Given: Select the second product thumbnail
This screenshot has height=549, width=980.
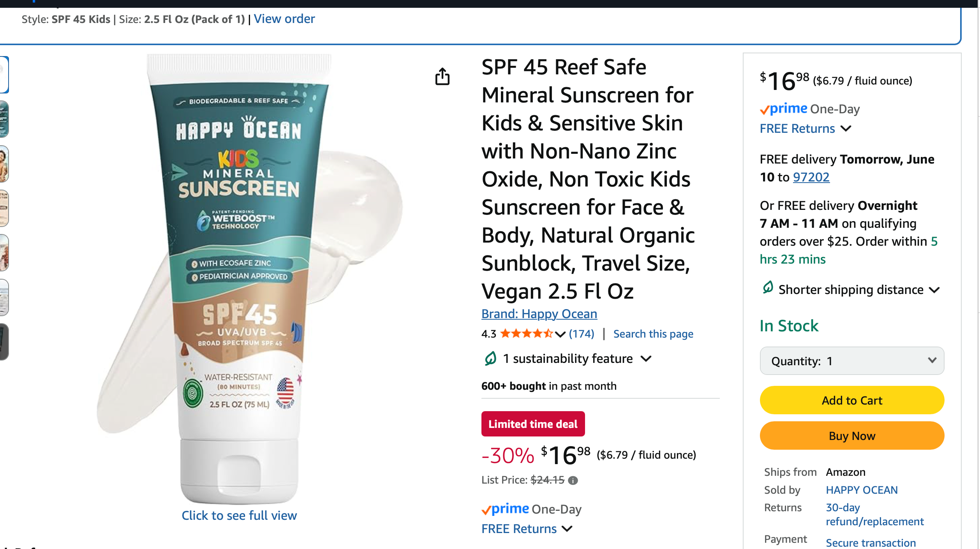Looking at the screenshot, I should [x=4, y=119].
